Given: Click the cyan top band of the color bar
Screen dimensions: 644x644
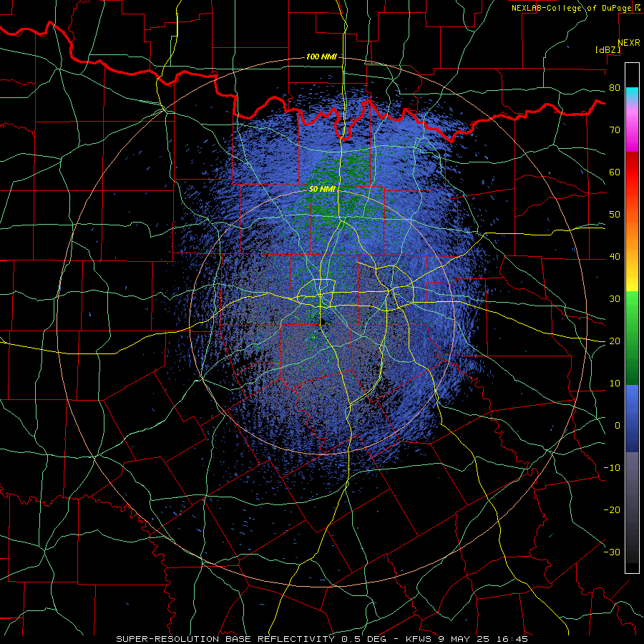Looking at the screenshot, I should (632, 94).
